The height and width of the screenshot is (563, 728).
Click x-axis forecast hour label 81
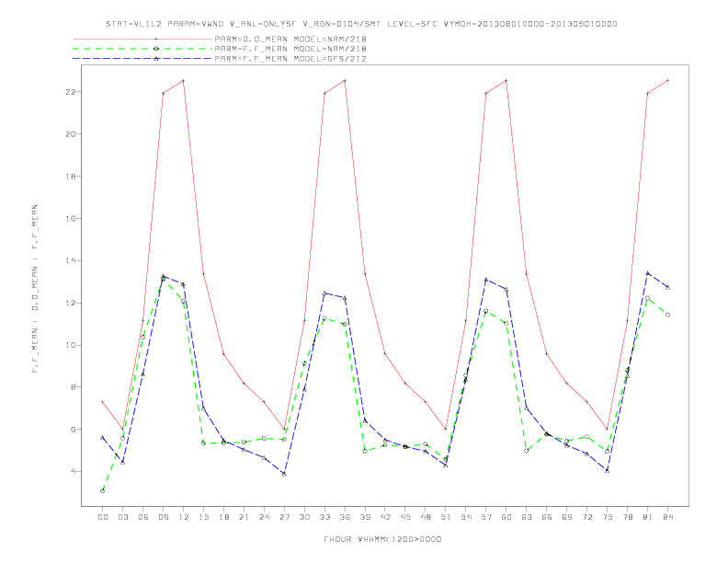click(x=648, y=517)
